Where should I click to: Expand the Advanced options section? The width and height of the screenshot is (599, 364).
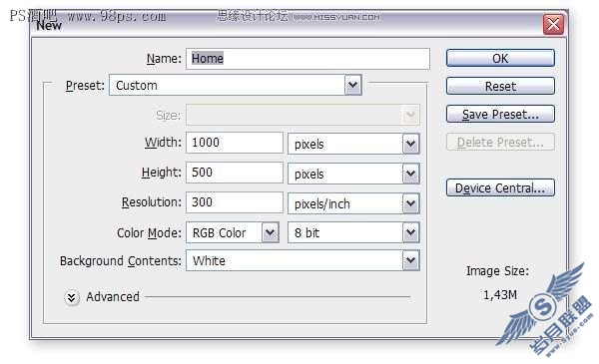click(72, 297)
